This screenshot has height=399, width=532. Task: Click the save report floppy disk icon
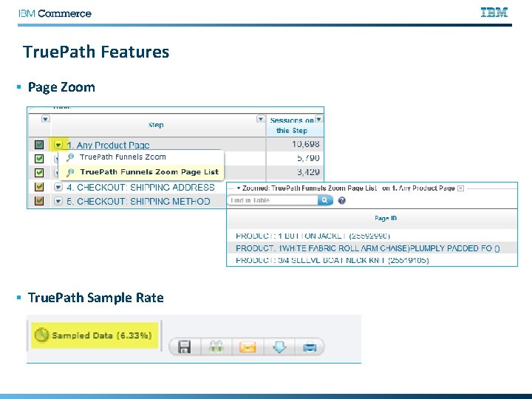click(x=184, y=347)
